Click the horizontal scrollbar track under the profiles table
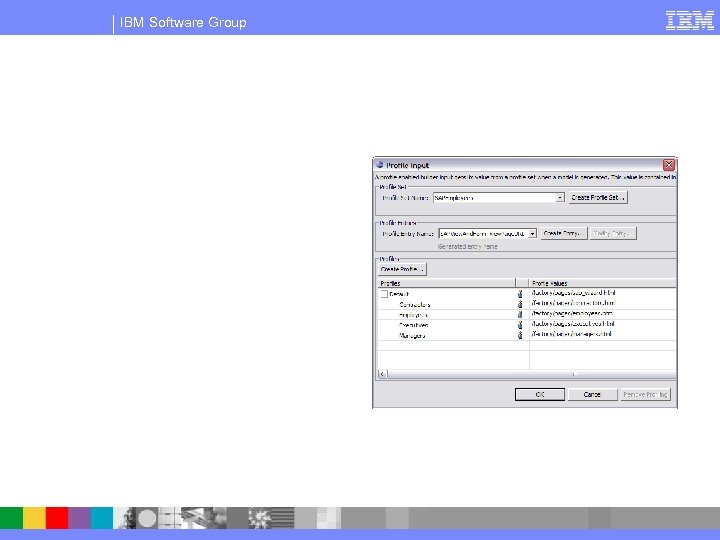The image size is (720, 540). (x=532, y=374)
